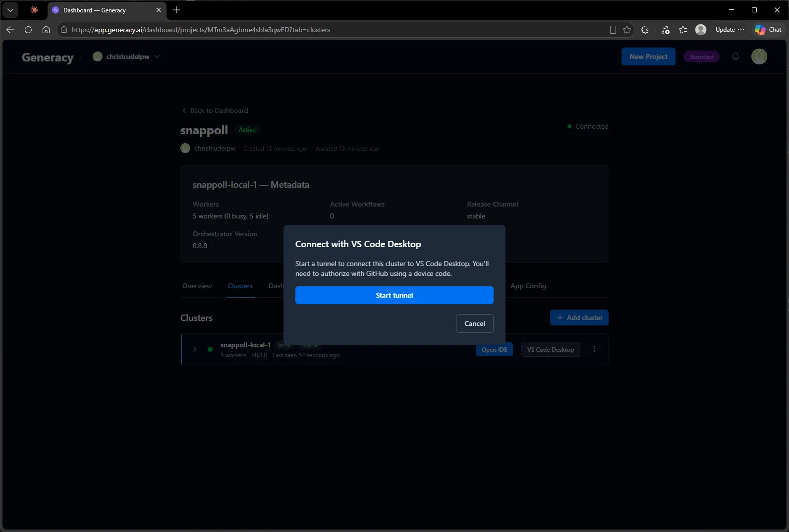Create a New Project
Image resolution: width=789 pixels, height=532 pixels.
[x=648, y=56]
